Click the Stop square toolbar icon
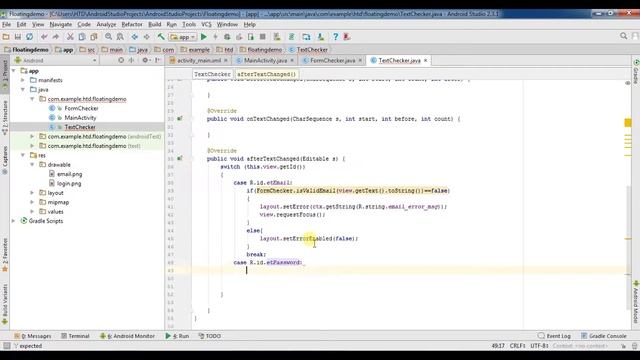The image size is (640, 360). pos(262,37)
